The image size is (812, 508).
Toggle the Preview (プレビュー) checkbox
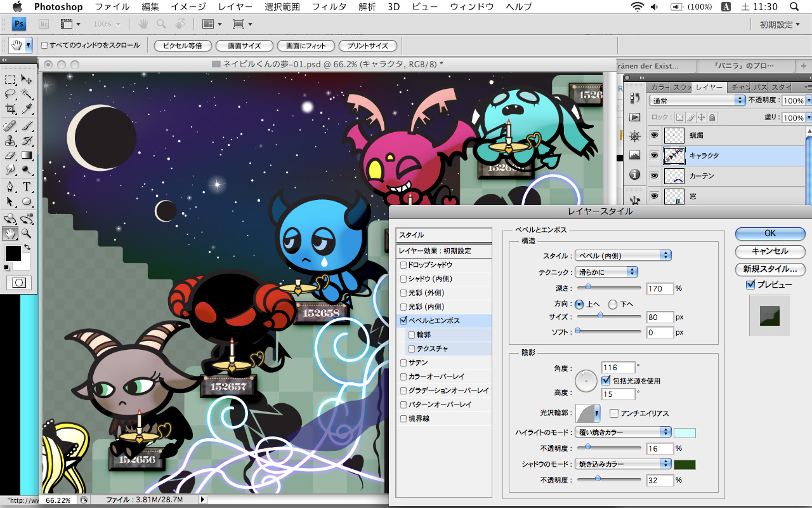tap(750, 285)
